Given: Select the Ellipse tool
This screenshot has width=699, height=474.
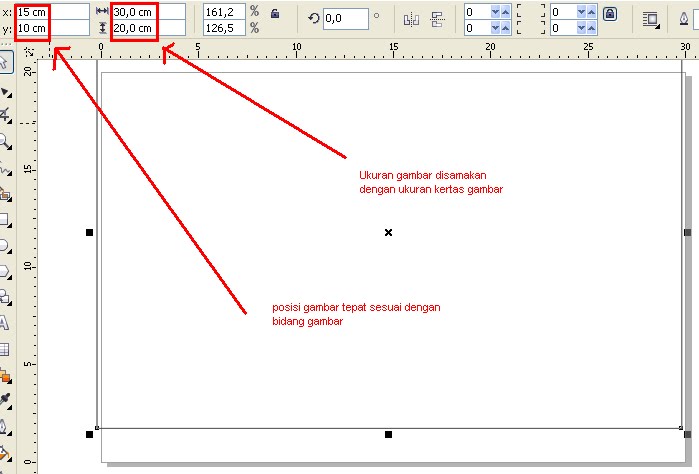Looking at the screenshot, I should coord(5,246).
